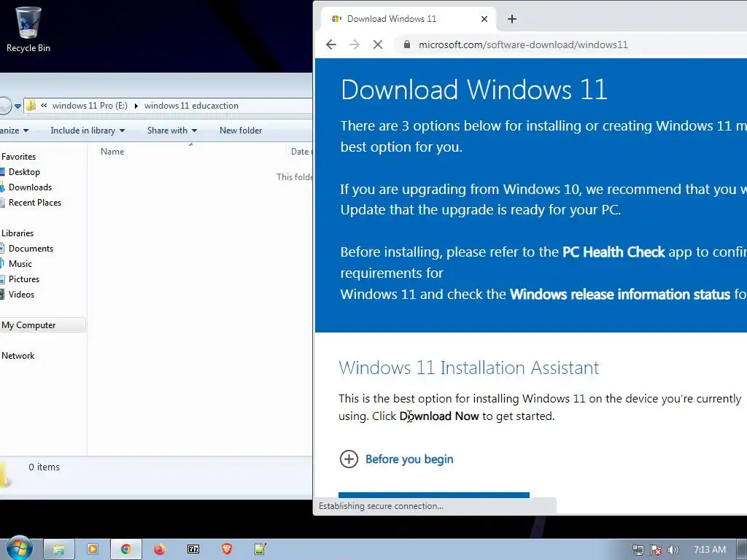
Task: Click the Windows 11 Installation Assistant heading
Action: click(x=469, y=367)
